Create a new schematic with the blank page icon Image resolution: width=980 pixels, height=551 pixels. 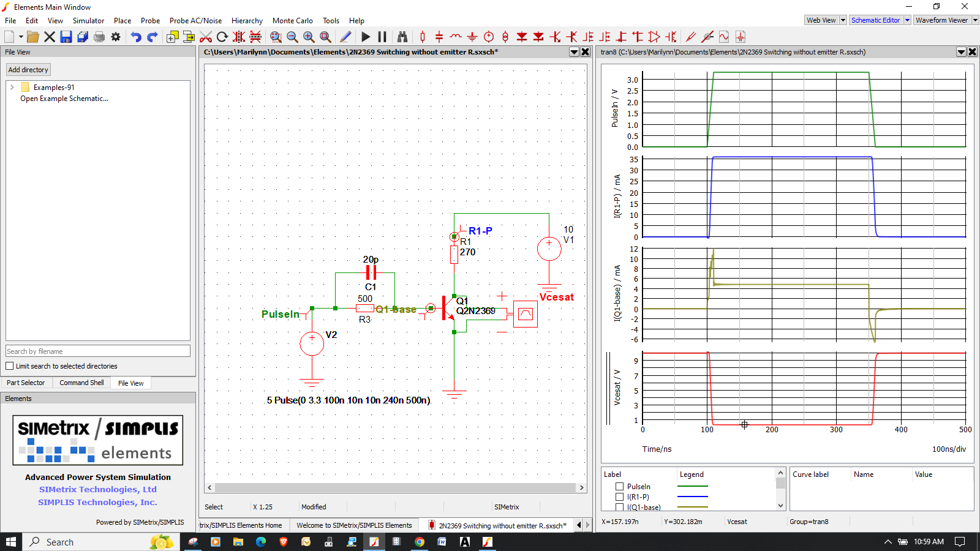9,37
